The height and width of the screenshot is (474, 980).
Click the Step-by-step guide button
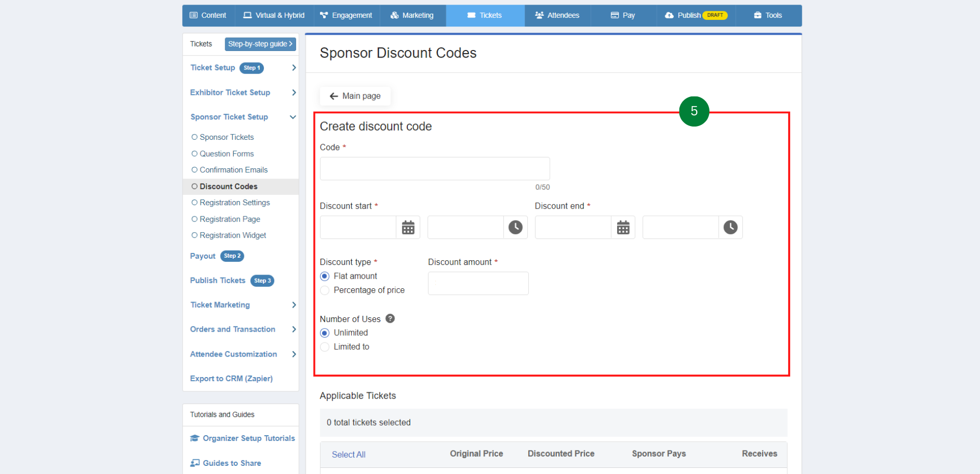pos(260,44)
